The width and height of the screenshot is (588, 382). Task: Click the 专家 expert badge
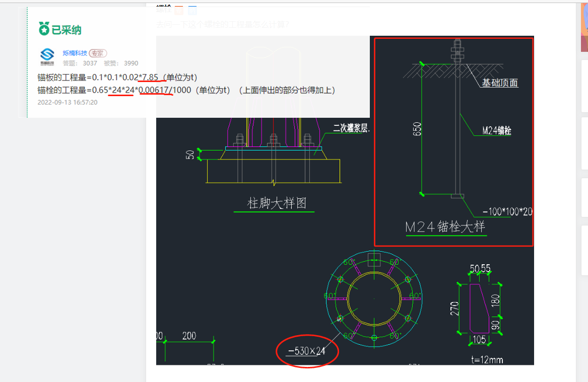[x=98, y=53]
